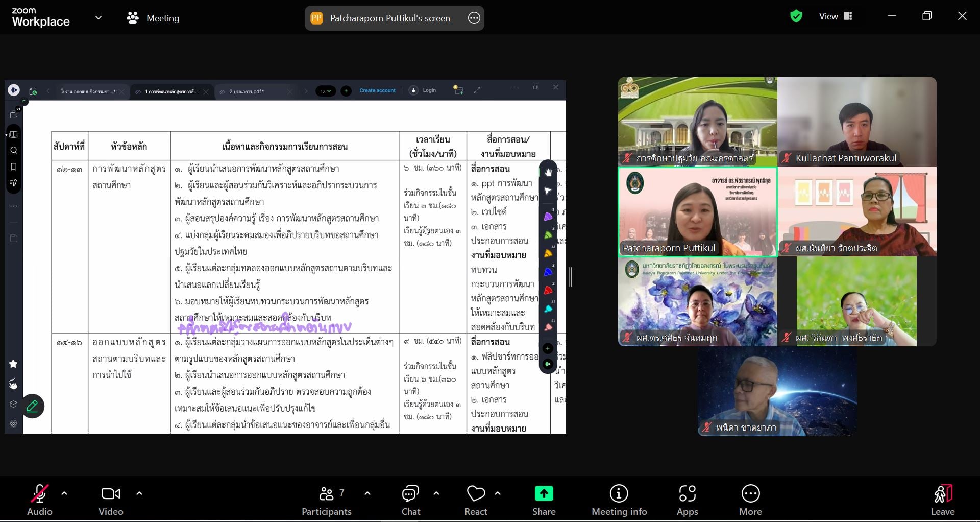
Task: Open Meeting info
Action: (x=619, y=501)
